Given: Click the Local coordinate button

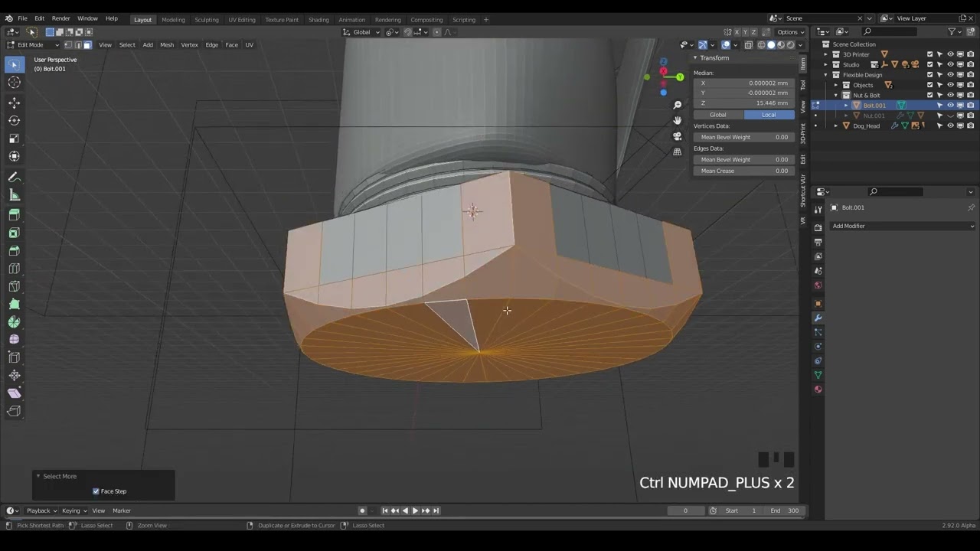Looking at the screenshot, I should tap(769, 115).
